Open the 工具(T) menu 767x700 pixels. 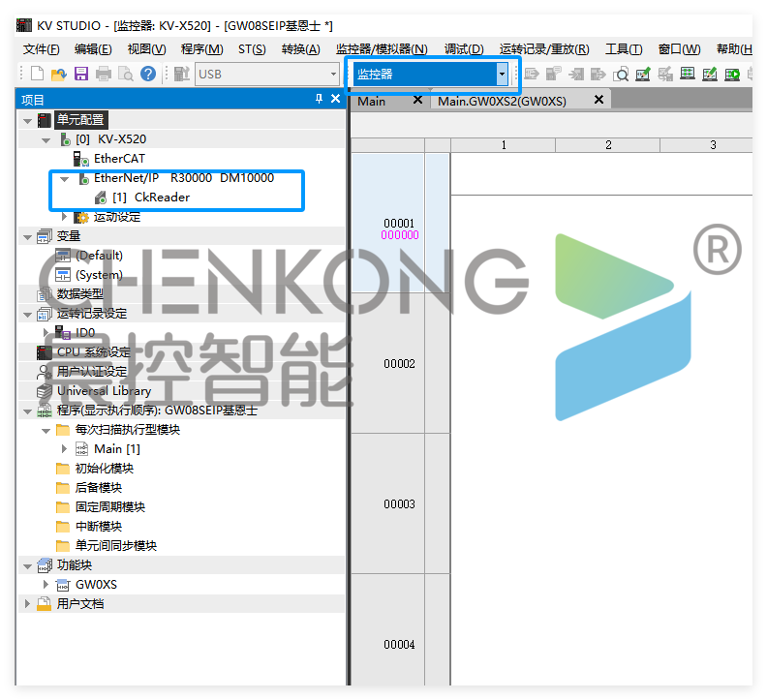tap(624, 49)
